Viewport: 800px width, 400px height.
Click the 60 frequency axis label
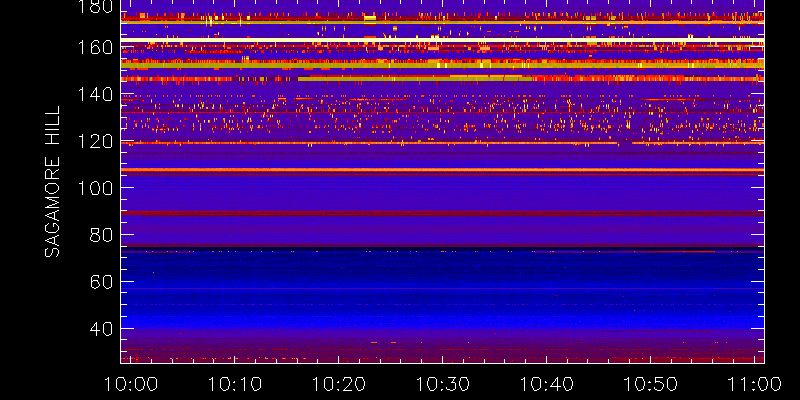(x=101, y=282)
